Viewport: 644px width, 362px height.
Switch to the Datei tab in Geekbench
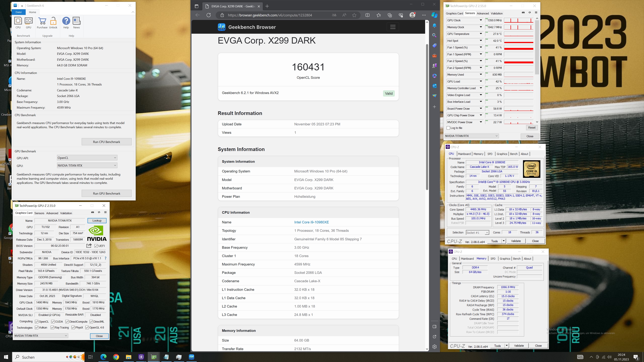pos(18,12)
